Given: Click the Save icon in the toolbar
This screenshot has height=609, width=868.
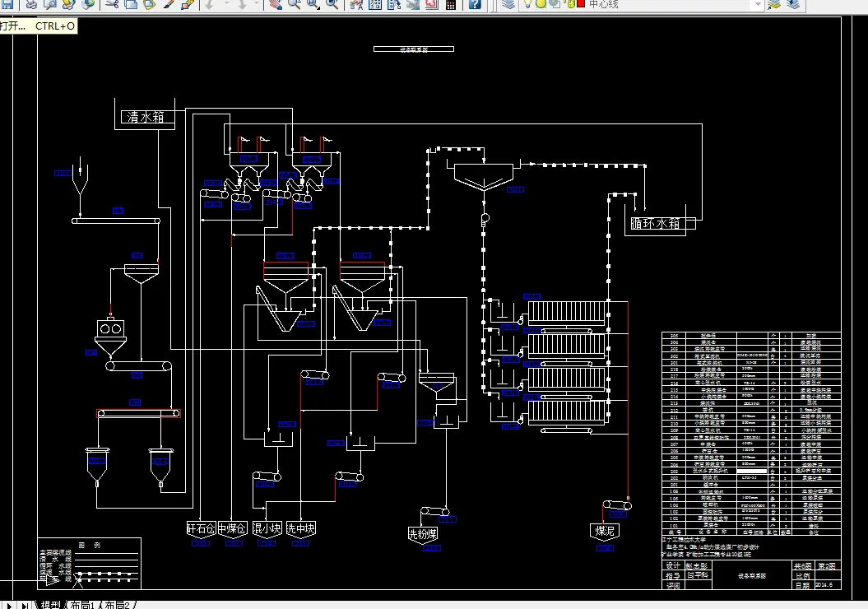Looking at the screenshot, I should [7, 4].
